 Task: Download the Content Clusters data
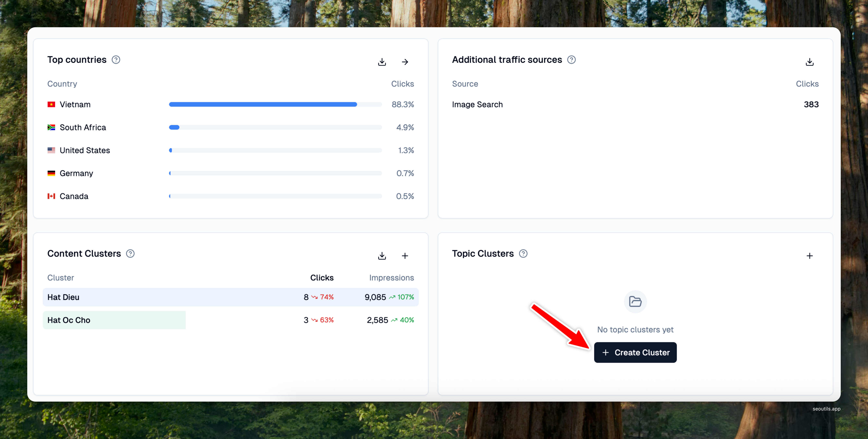click(x=382, y=256)
